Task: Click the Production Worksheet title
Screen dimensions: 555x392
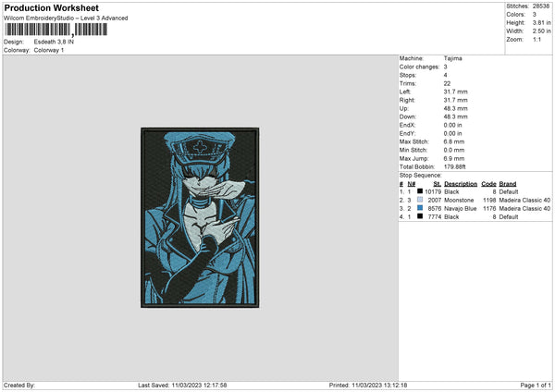Action: 51,7
